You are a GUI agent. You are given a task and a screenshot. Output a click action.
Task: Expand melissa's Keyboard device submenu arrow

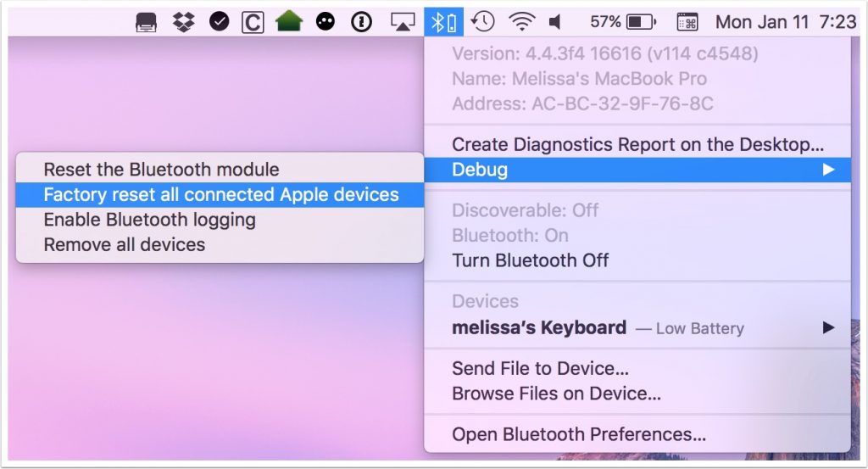point(828,327)
